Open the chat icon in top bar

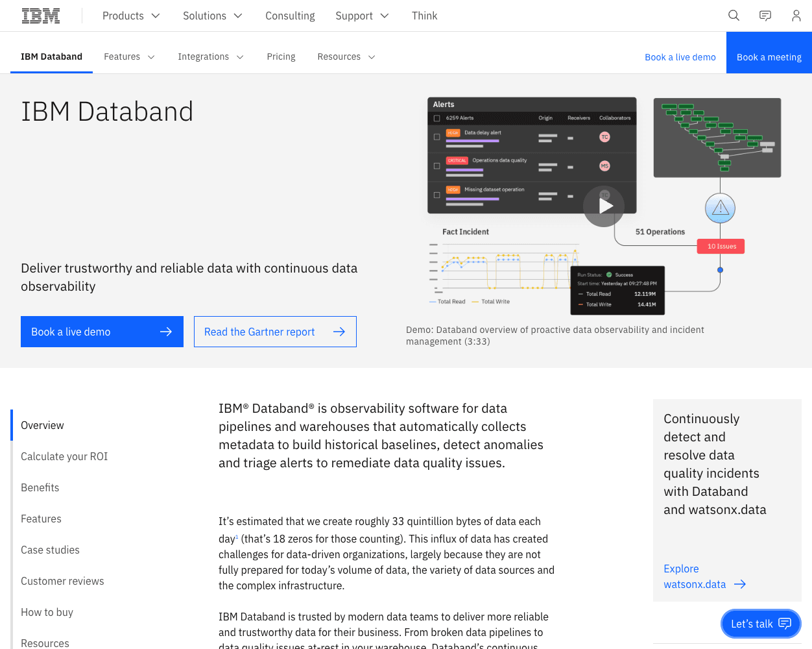[765, 16]
